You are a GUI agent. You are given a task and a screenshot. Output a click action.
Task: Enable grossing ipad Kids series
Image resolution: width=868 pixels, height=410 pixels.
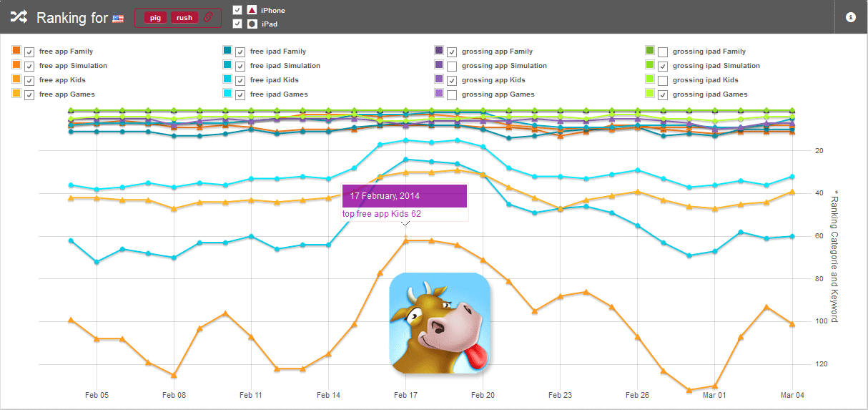663,80
